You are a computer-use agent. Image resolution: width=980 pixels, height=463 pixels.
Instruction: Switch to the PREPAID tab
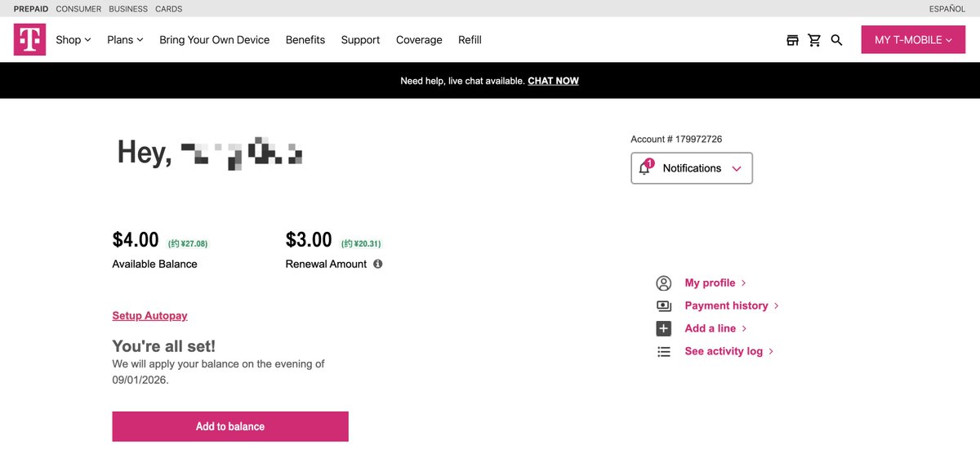pyautogui.click(x=31, y=9)
